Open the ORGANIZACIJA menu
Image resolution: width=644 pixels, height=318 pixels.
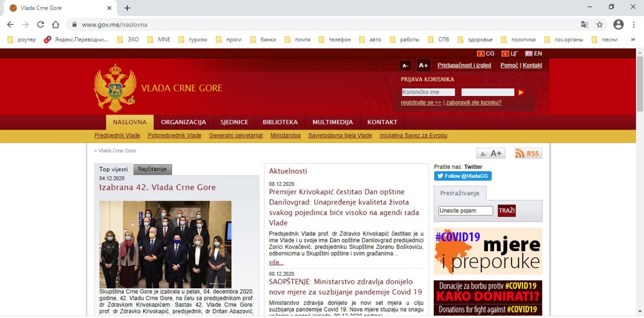pos(184,122)
